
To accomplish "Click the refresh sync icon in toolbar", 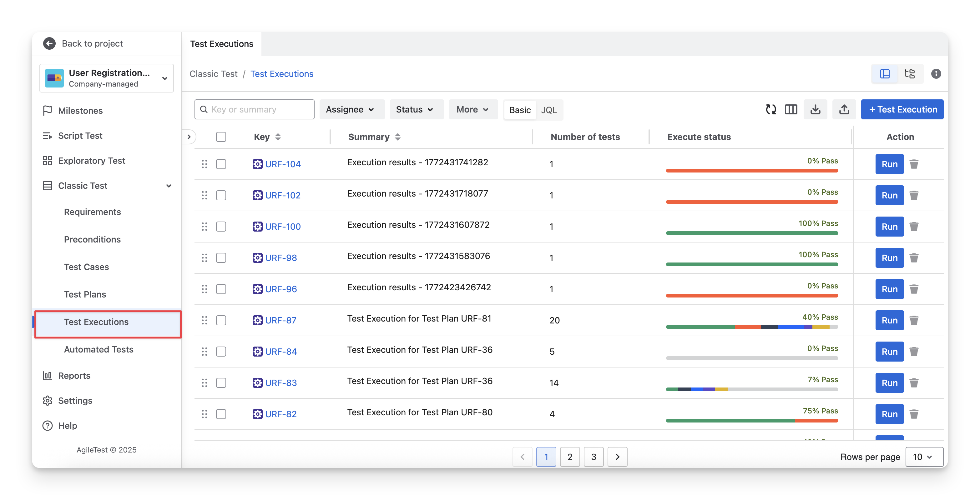I will point(771,109).
